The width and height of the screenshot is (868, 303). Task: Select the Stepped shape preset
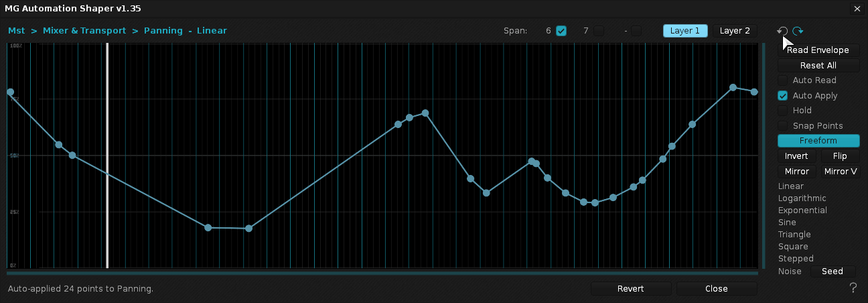pyautogui.click(x=796, y=259)
